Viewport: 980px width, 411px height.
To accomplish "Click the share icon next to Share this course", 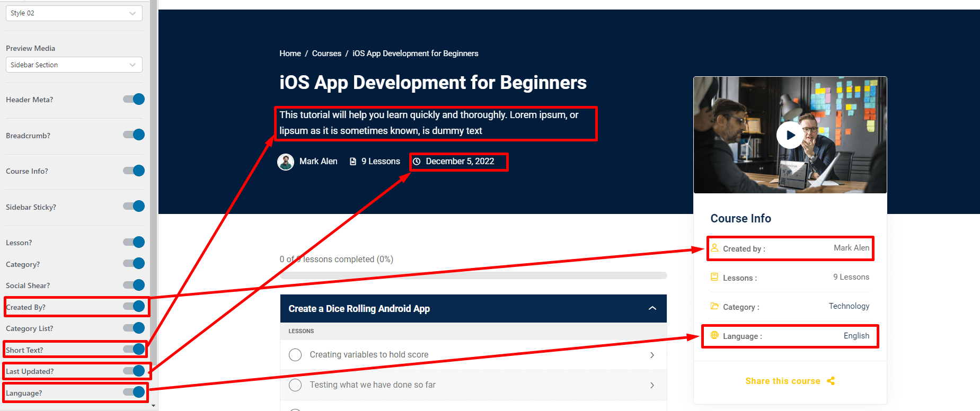I will (x=831, y=381).
